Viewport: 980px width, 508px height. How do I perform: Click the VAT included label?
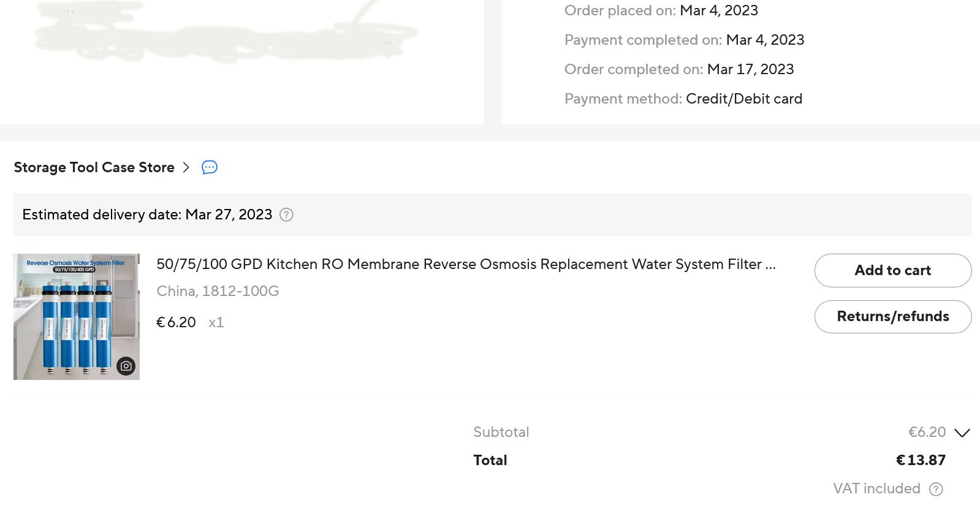pyautogui.click(x=876, y=488)
